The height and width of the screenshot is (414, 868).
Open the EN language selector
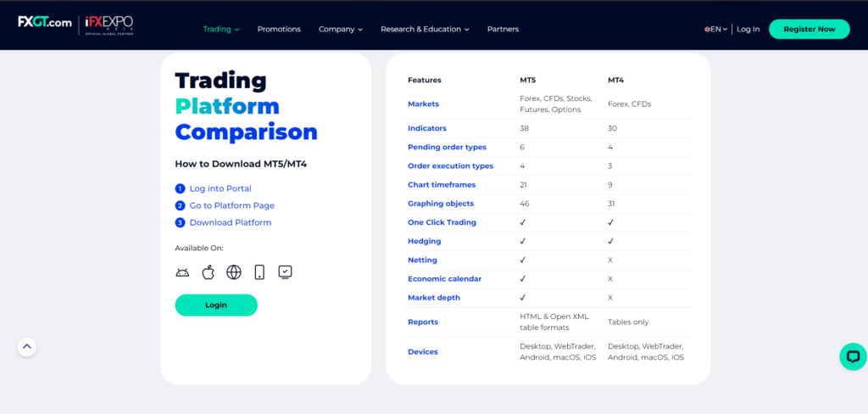pos(715,30)
